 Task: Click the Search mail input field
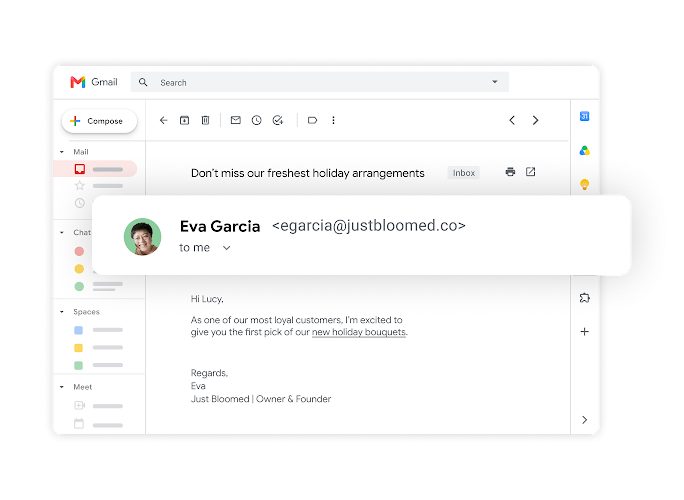[x=319, y=82]
